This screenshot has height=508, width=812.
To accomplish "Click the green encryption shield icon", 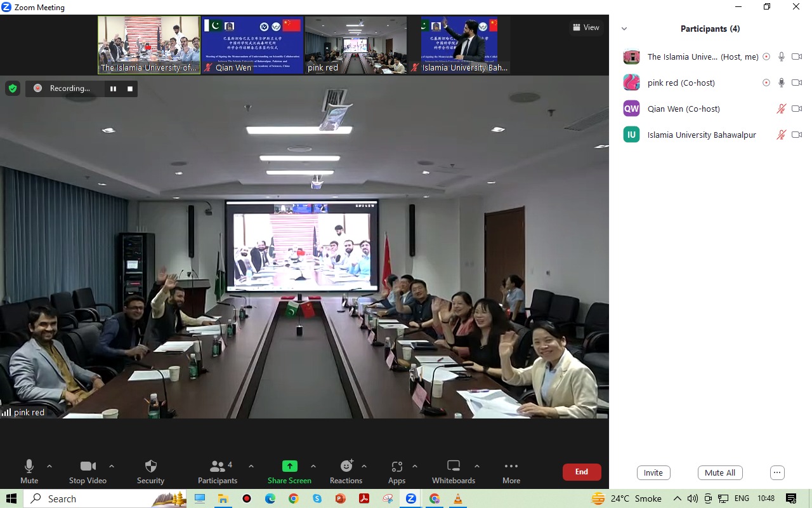I will point(13,88).
